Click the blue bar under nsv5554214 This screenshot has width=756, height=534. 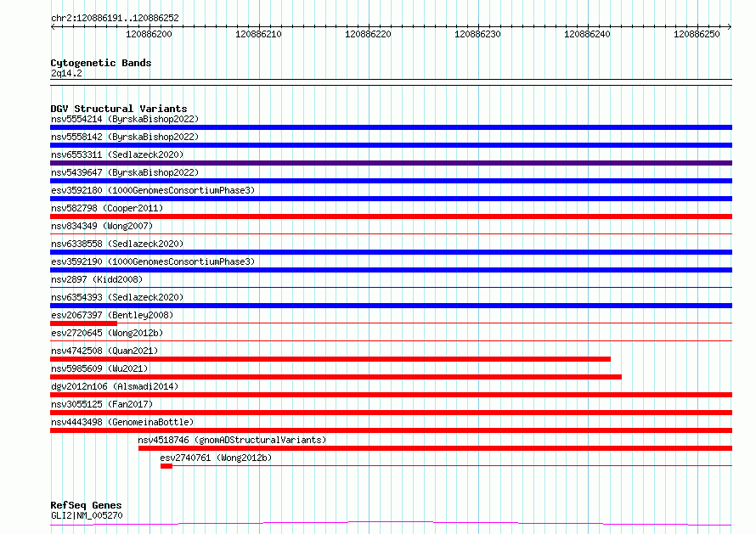[391, 127]
